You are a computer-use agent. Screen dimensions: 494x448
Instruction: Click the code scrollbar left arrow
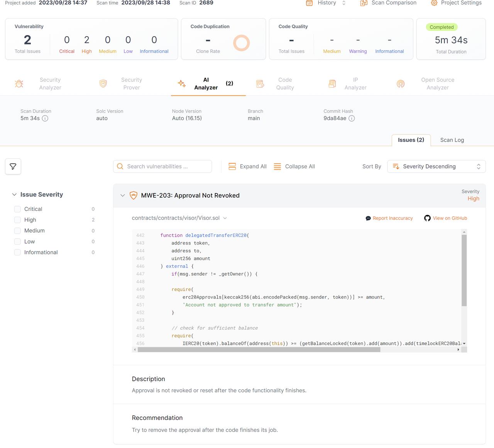pos(135,350)
